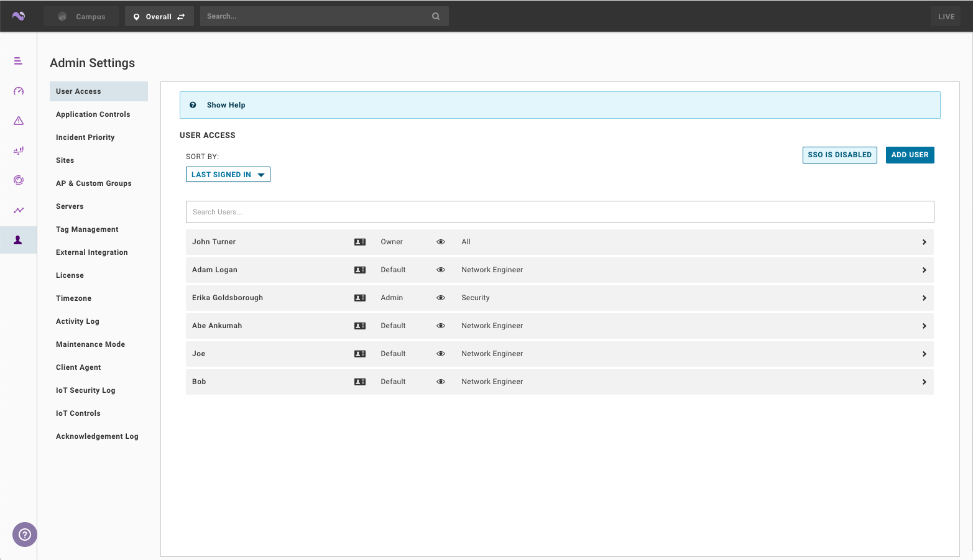Open the trend line chart sidebar icon
This screenshot has height=560, width=973.
[x=19, y=210]
